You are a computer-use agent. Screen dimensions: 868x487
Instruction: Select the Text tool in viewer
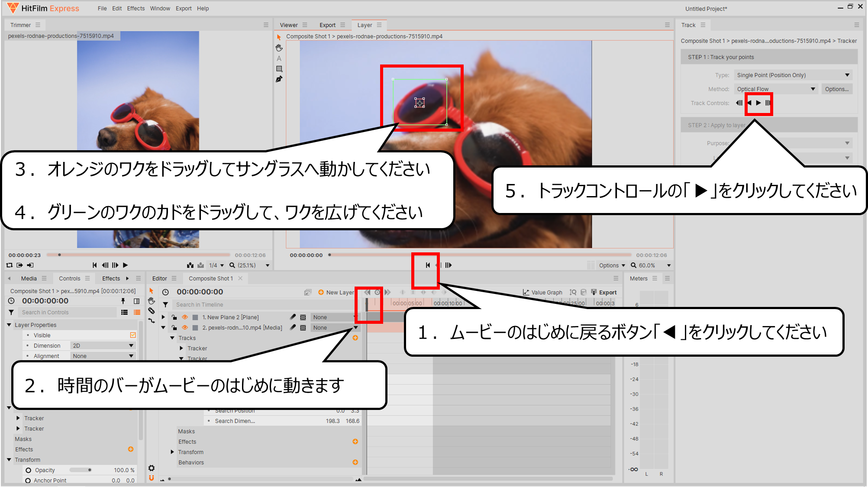point(279,58)
